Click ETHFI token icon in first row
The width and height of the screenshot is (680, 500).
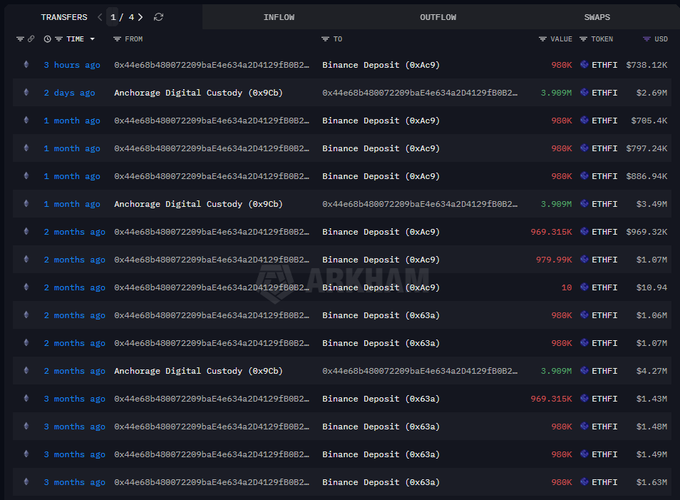583,65
